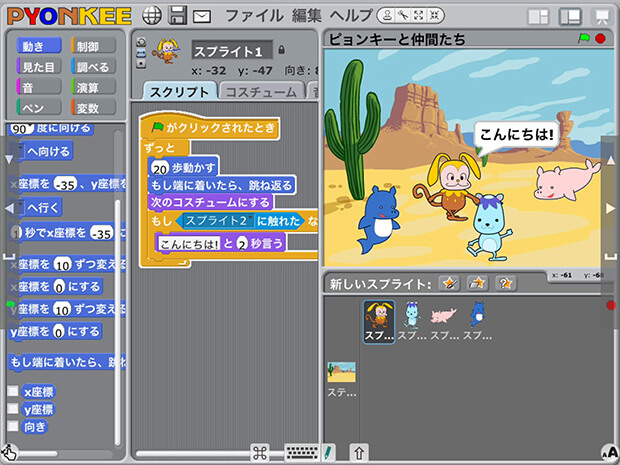Select the 調べる block category
Viewport: 620px width, 465px height.
point(94,67)
